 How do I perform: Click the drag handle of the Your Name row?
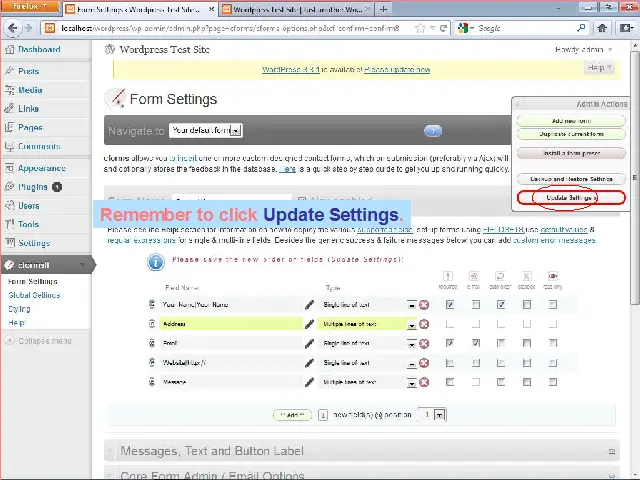tap(152, 304)
